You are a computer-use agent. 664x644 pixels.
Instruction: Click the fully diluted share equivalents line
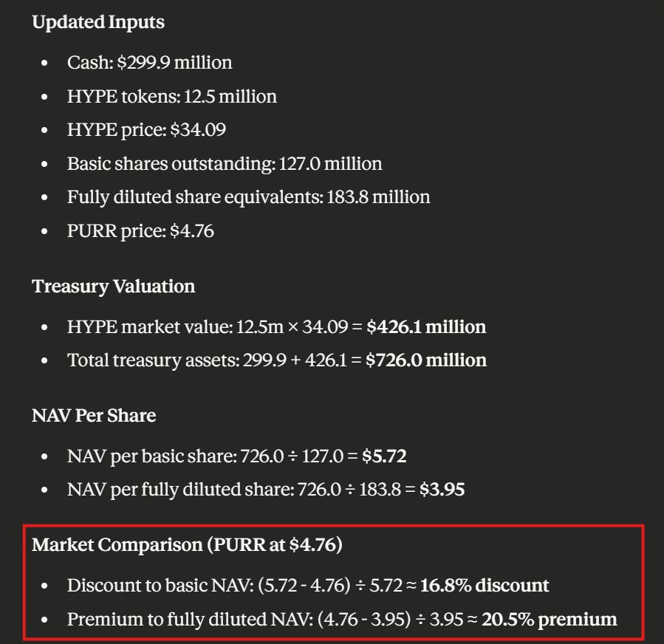pyautogui.click(x=248, y=197)
